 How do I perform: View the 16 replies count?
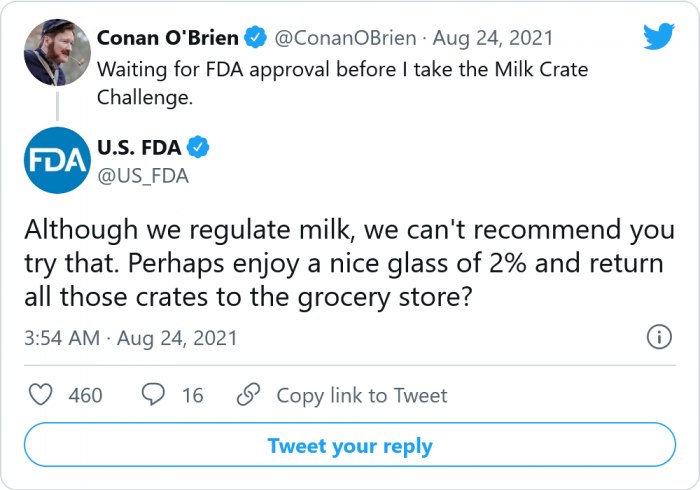pos(192,395)
